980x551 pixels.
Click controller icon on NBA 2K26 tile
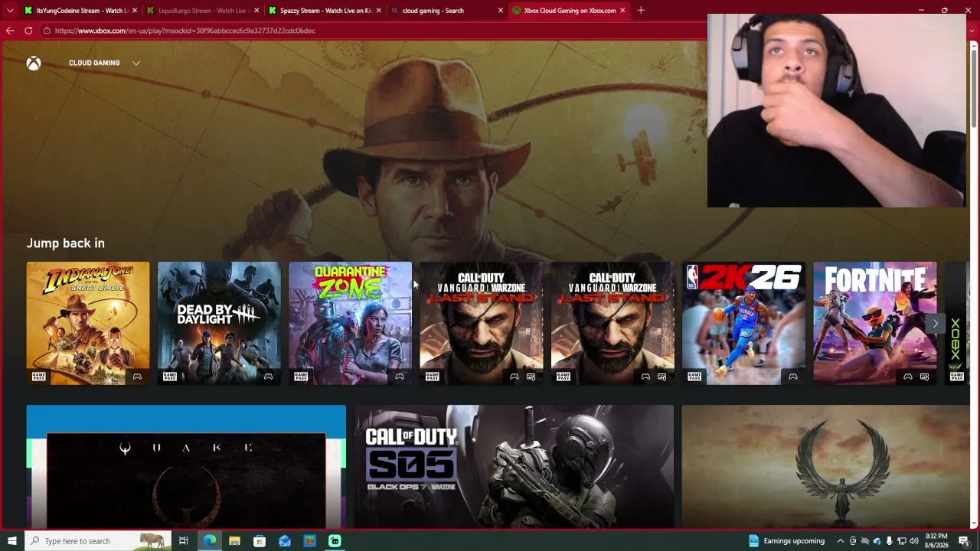[x=792, y=377]
